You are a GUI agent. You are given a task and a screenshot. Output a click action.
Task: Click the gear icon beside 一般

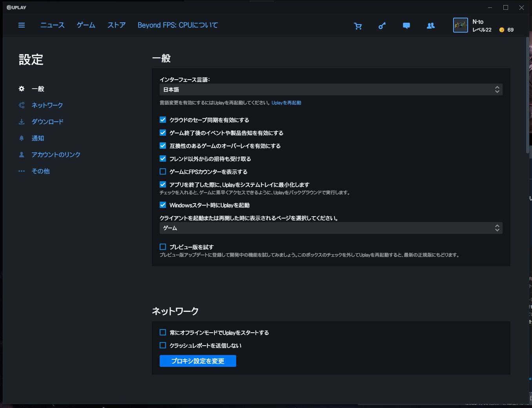(x=22, y=89)
